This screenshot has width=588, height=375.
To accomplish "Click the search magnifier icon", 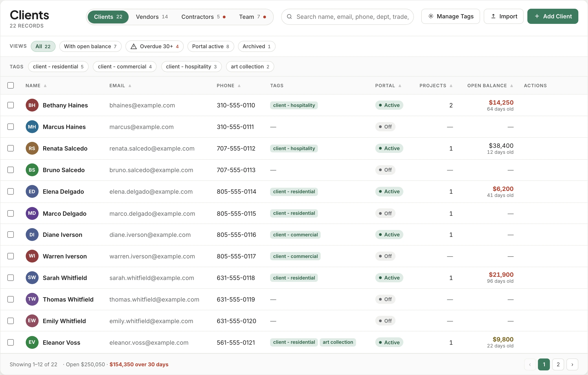I will pyautogui.click(x=289, y=17).
